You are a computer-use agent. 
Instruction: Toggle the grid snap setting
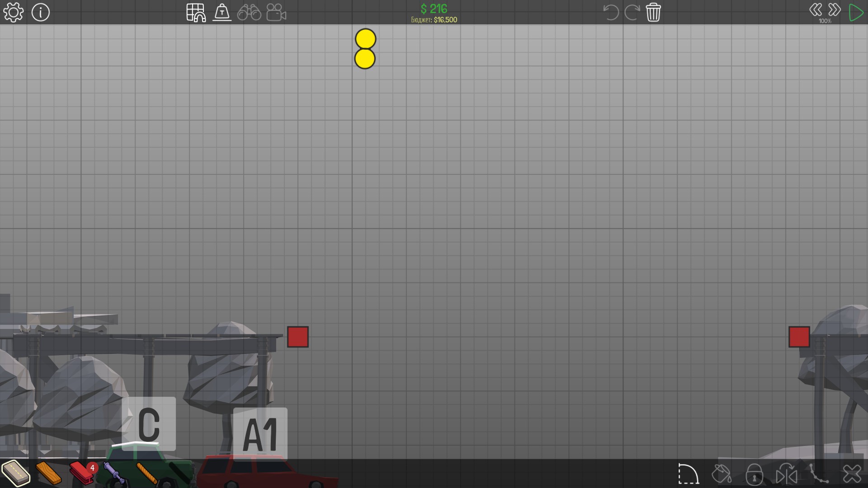pyautogui.click(x=196, y=12)
